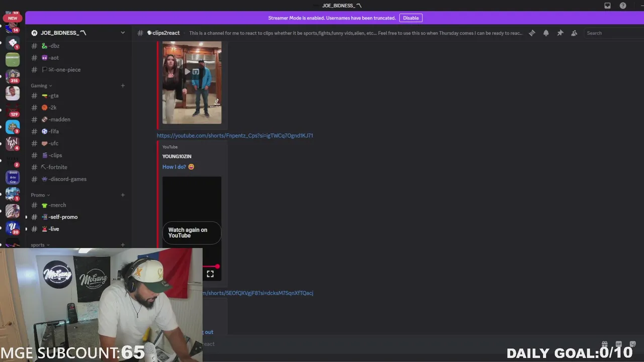
Task: Open the -clips channel
Action: [x=78, y=155]
